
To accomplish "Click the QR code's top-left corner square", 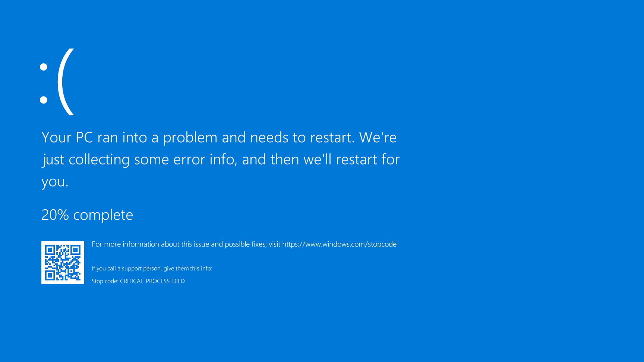I will coord(50,250).
